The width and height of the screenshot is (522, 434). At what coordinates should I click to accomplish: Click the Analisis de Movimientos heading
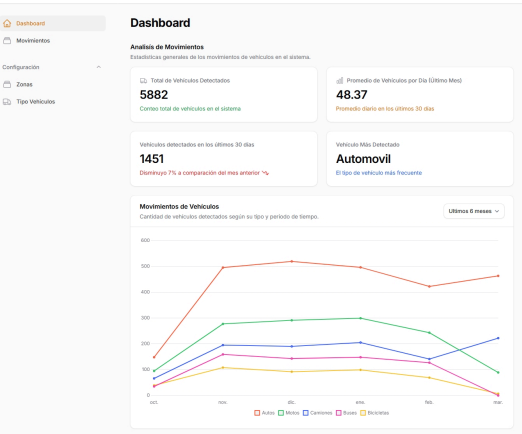coord(167,47)
